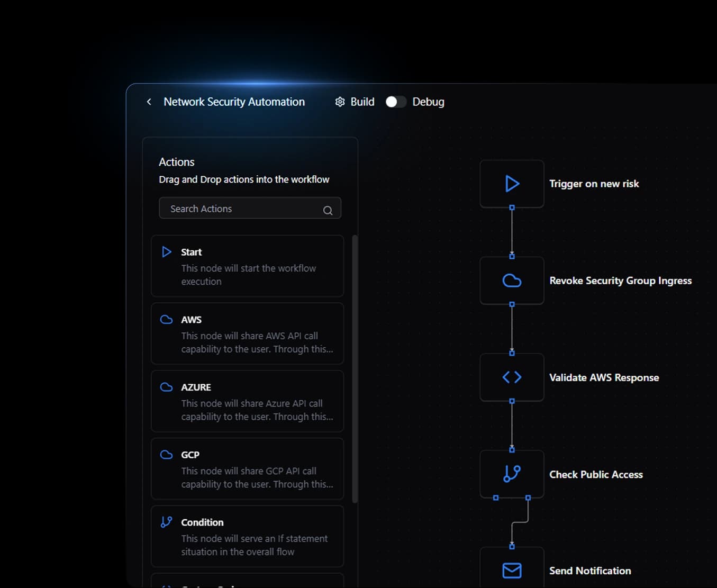Click the GCP action cloud icon
This screenshot has height=588, width=717.
167,455
